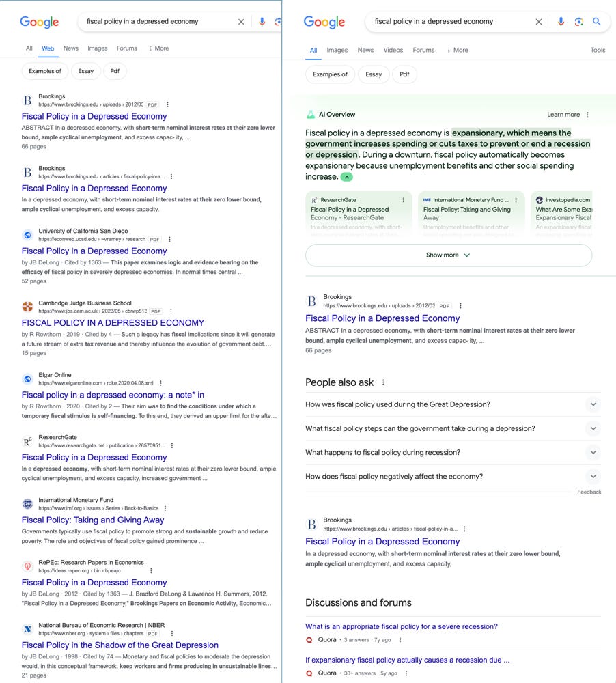Expand AI Overview with Show more

pos(448,255)
